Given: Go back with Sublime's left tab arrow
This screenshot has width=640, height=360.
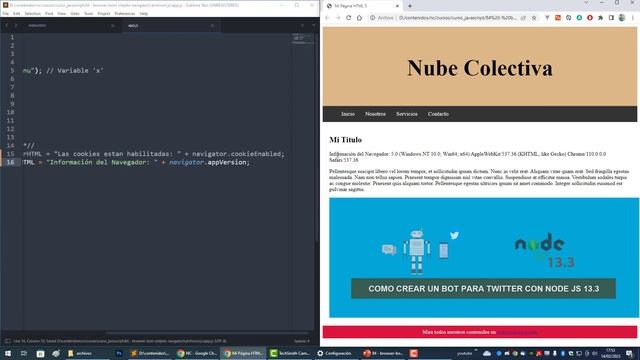Looking at the screenshot, I should click(x=7, y=25).
